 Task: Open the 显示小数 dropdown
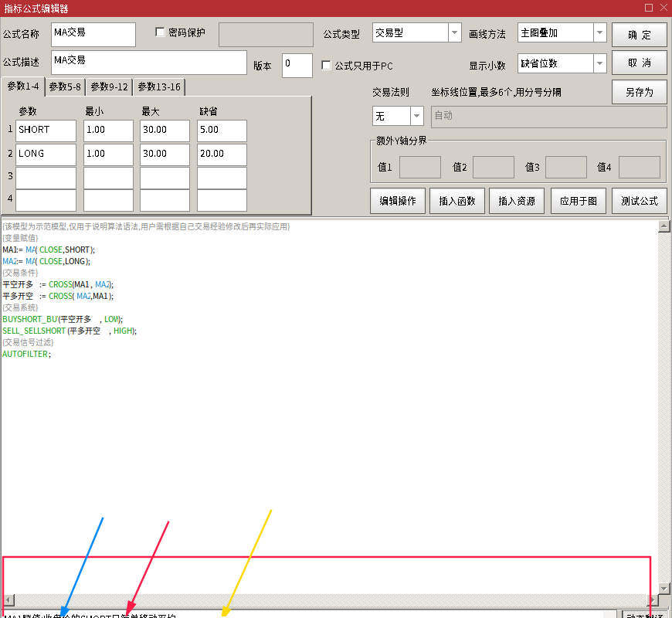pos(599,64)
